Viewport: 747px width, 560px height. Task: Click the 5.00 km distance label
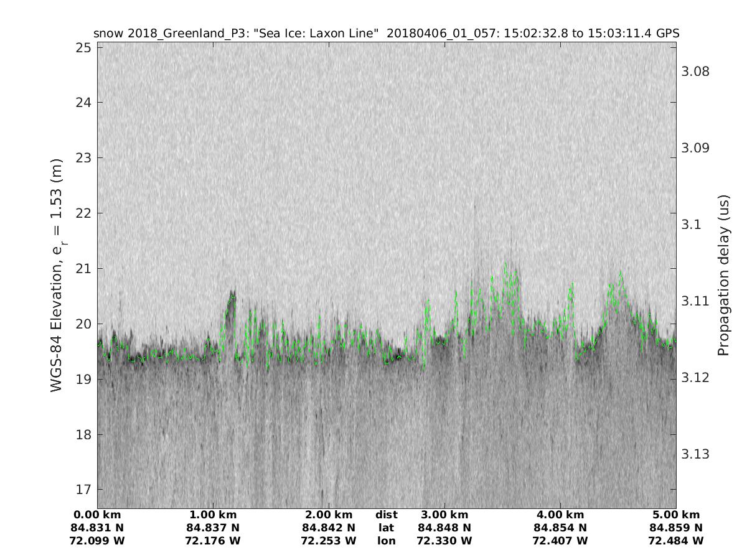pos(676,515)
